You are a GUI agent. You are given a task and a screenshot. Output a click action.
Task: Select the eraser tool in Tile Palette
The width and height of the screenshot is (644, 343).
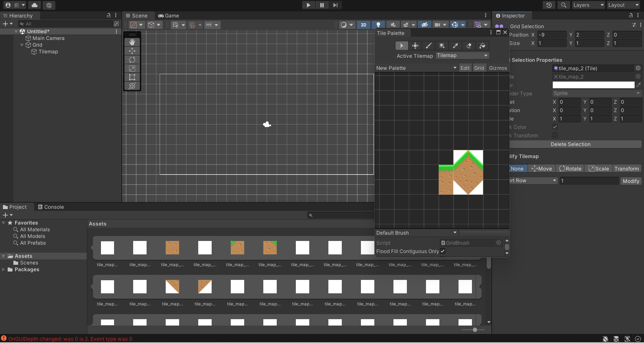(x=469, y=46)
